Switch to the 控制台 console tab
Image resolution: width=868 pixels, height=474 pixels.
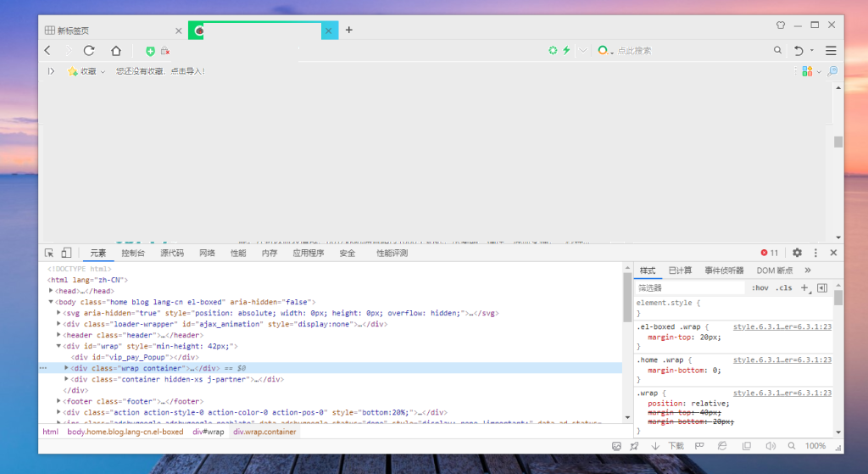point(133,253)
